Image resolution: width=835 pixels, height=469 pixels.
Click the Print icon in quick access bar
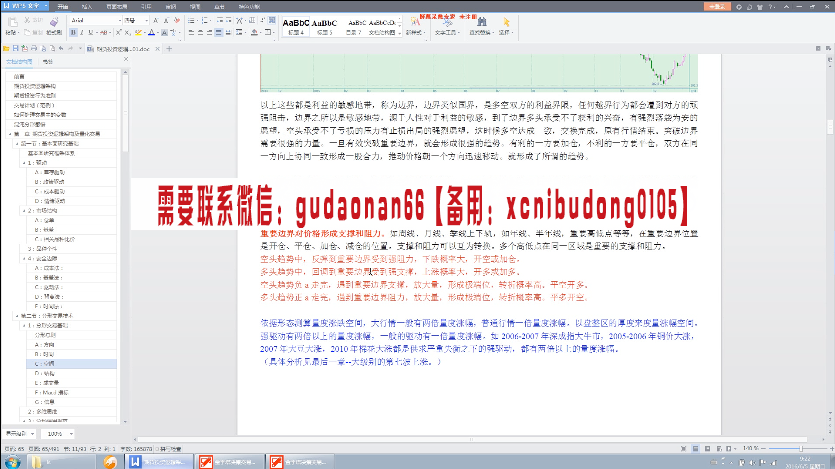(x=34, y=48)
